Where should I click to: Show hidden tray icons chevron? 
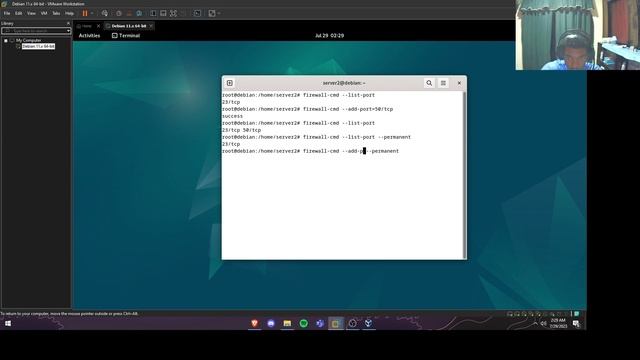[535, 324]
